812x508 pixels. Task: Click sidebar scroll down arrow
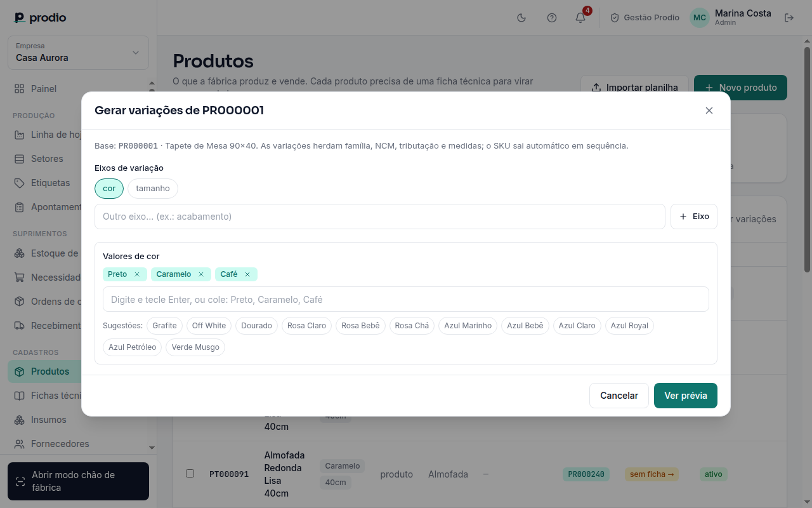point(152,448)
